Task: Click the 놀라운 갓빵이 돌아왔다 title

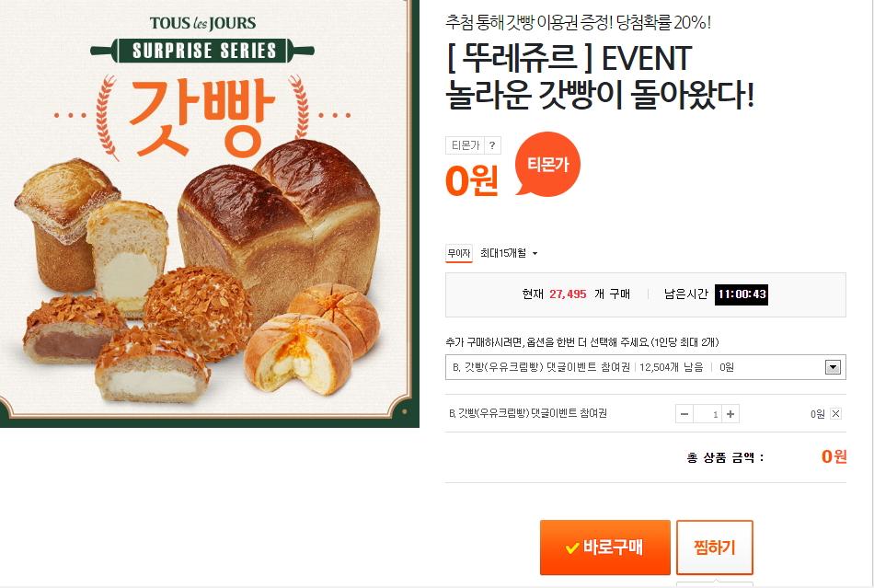Action: click(x=600, y=95)
